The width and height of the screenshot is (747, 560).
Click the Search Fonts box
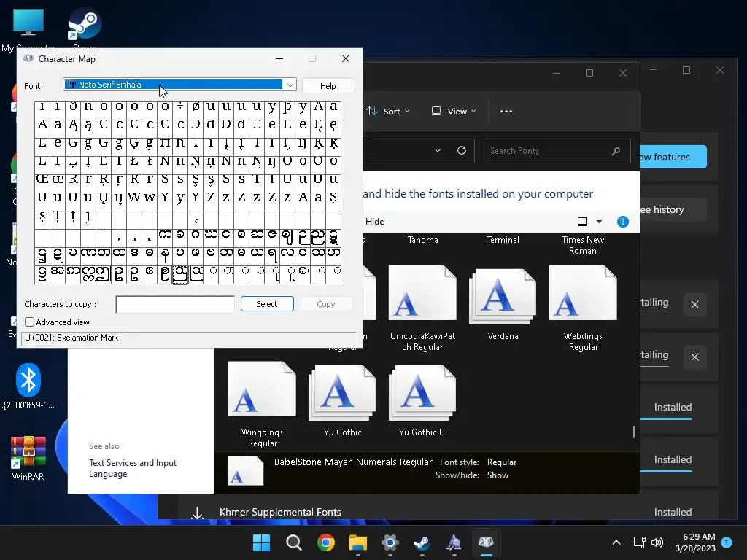click(x=557, y=151)
